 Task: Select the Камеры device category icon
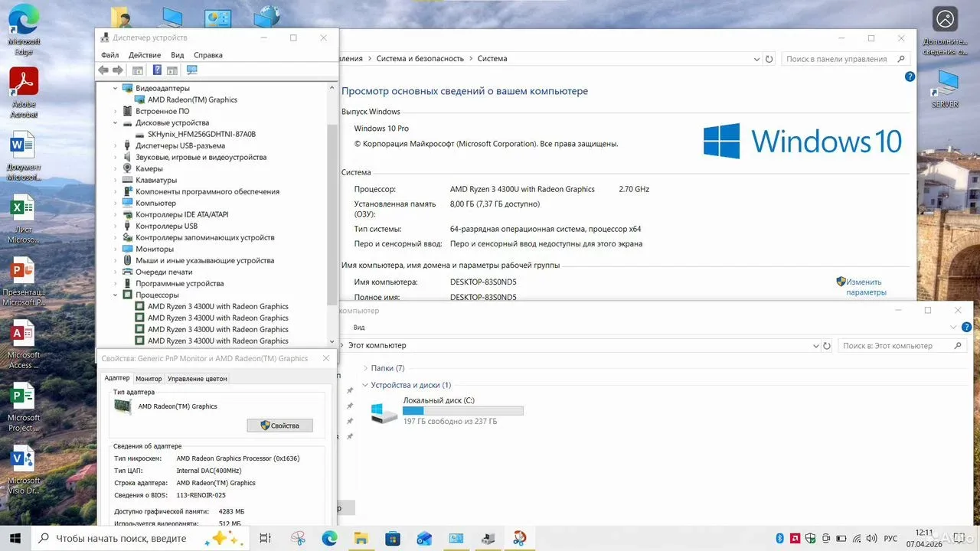127,168
